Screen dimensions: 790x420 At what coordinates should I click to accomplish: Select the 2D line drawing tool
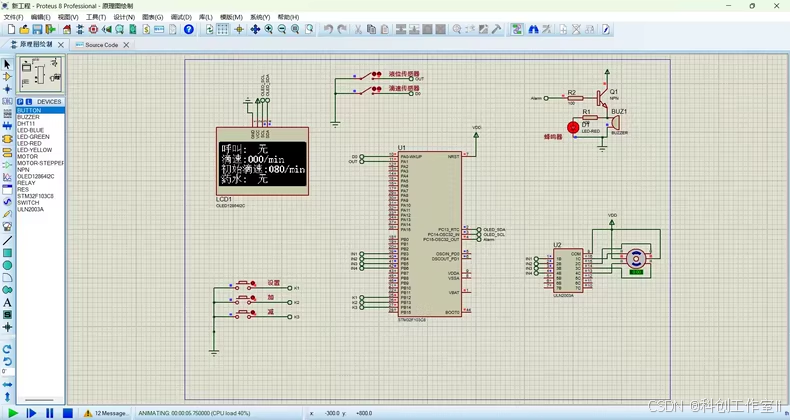tap(7, 241)
